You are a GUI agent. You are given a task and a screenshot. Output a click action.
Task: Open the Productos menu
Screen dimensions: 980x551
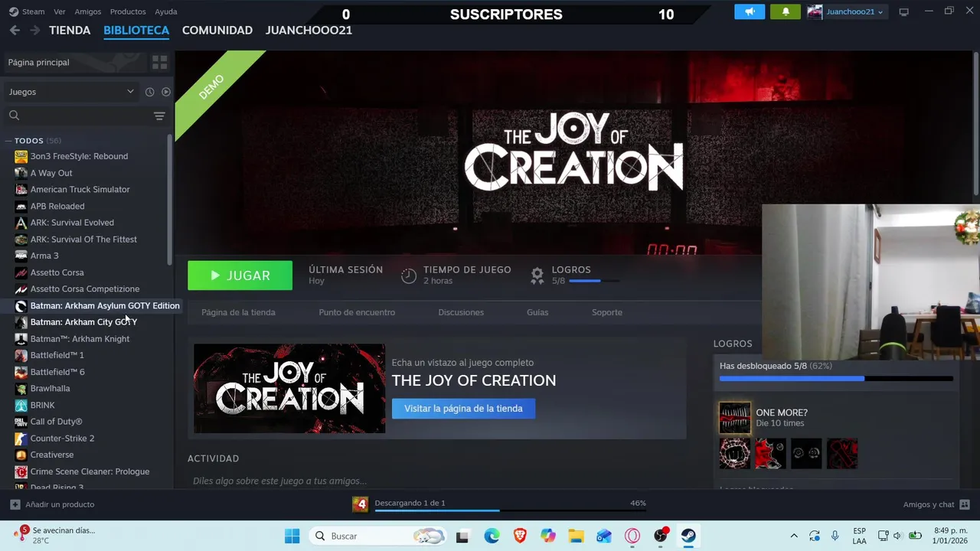pyautogui.click(x=128, y=11)
